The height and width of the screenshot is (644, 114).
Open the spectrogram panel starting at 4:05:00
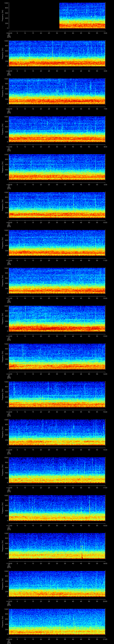click(57, 53)
